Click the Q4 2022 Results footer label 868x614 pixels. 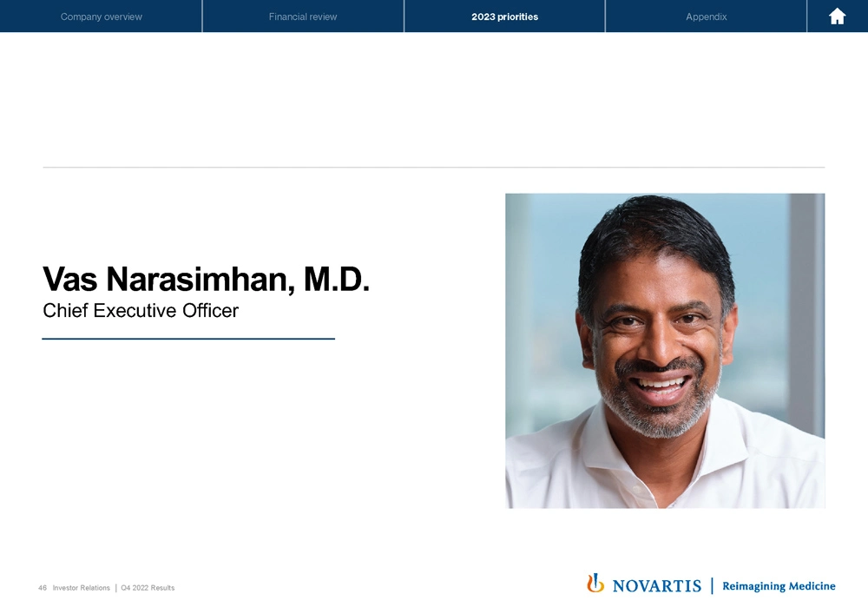pyautogui.click(x=148, y=588)
